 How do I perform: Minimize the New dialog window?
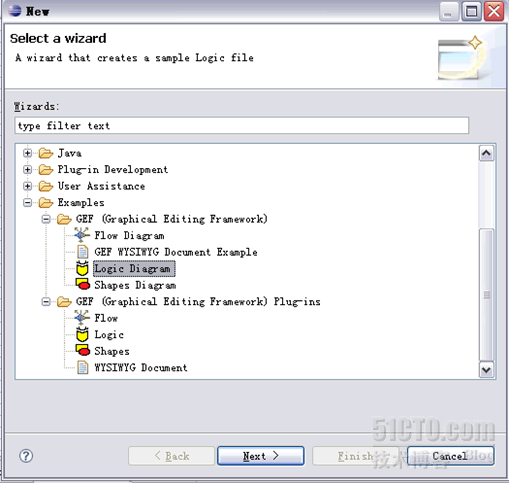coord(449,12)
